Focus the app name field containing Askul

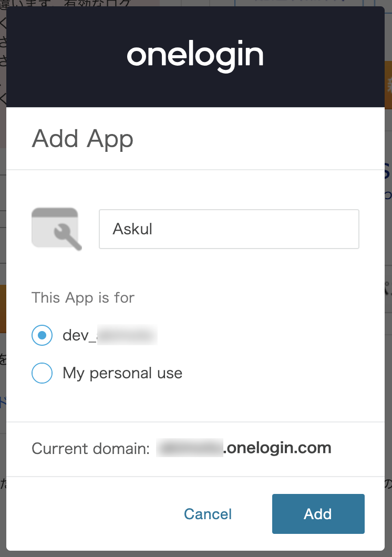coord(229,229)
